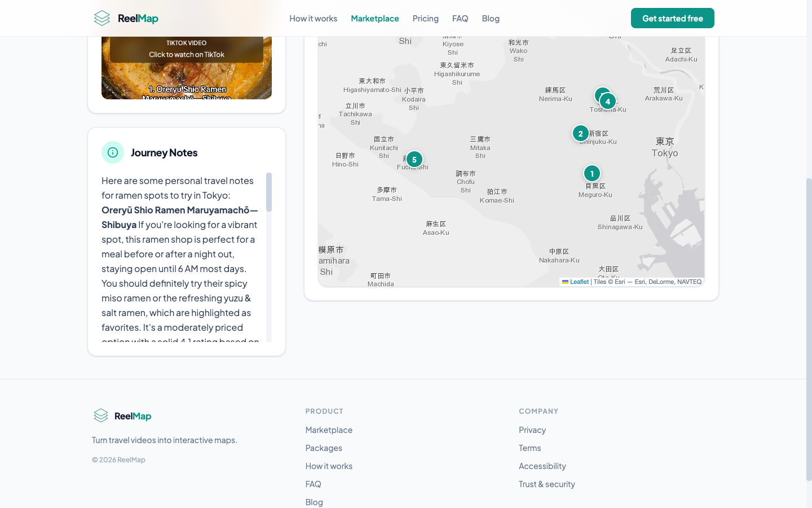
Task: Open the Terms link in footer
Action: click(529, 448)
